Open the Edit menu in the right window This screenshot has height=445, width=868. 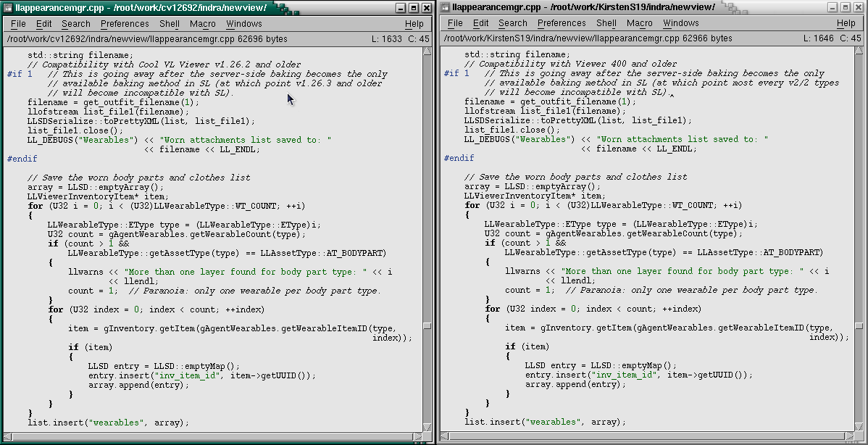481,24
